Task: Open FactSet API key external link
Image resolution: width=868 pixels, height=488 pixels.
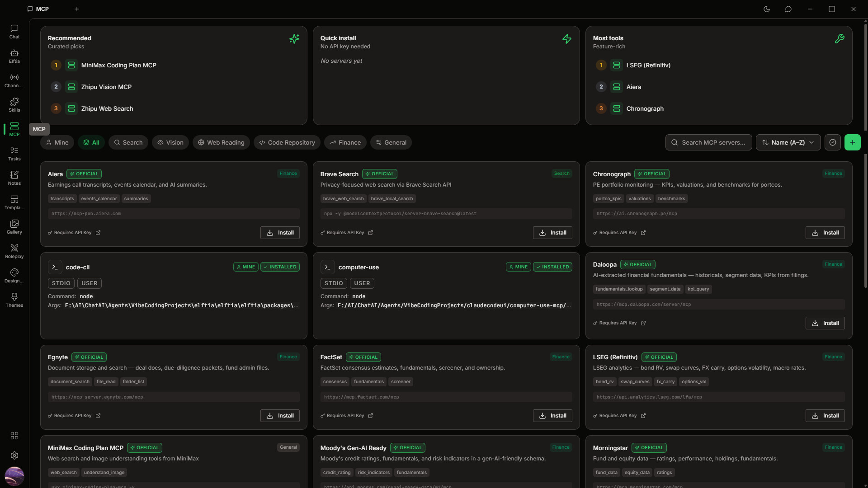Action: point(371,416)
